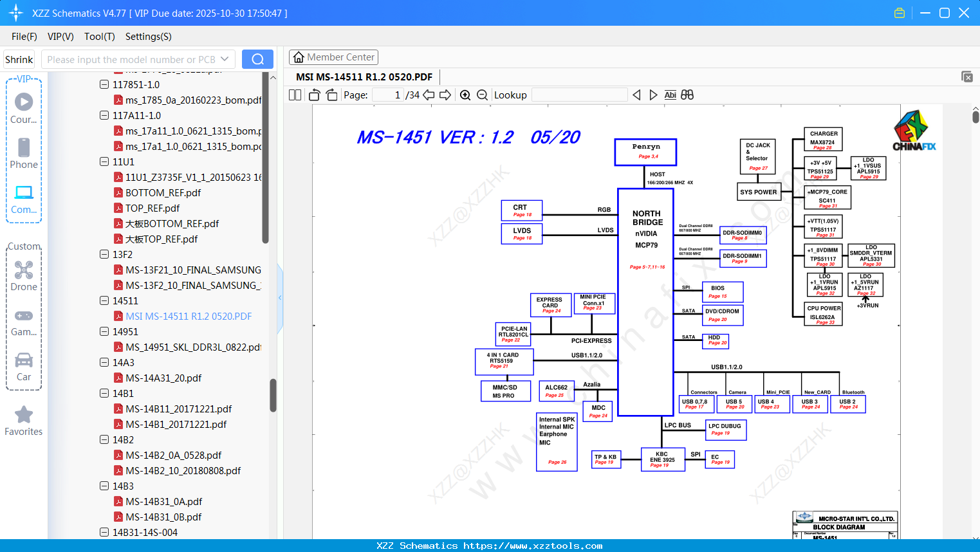Open Favorites star in sidebar

pyautogui.click(x=24, y=421)
